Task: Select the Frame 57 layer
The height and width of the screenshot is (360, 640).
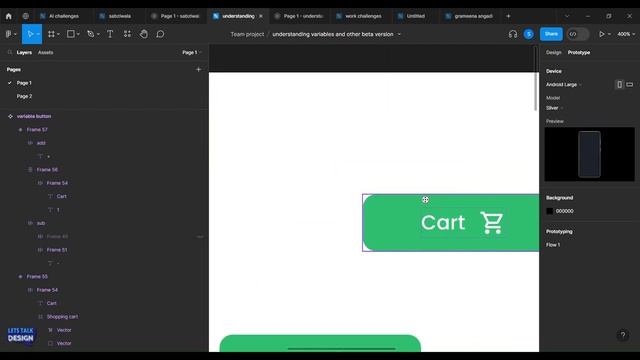Action: 37,130
